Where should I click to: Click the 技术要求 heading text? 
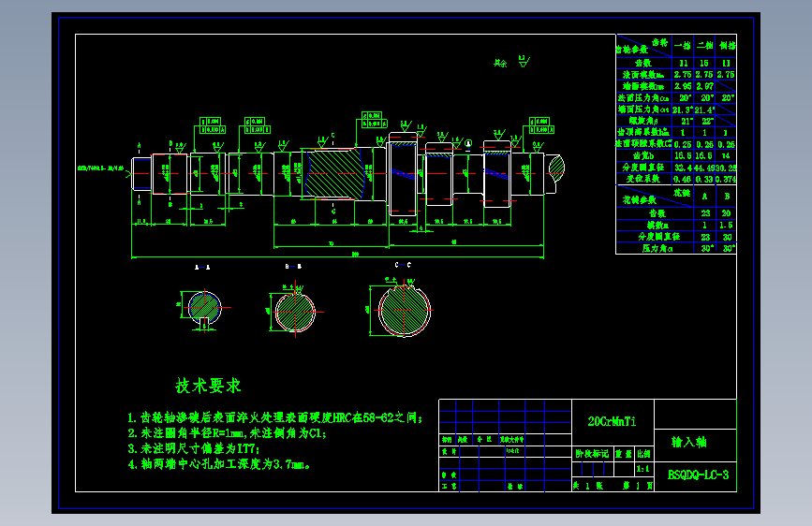click(208, 386)
